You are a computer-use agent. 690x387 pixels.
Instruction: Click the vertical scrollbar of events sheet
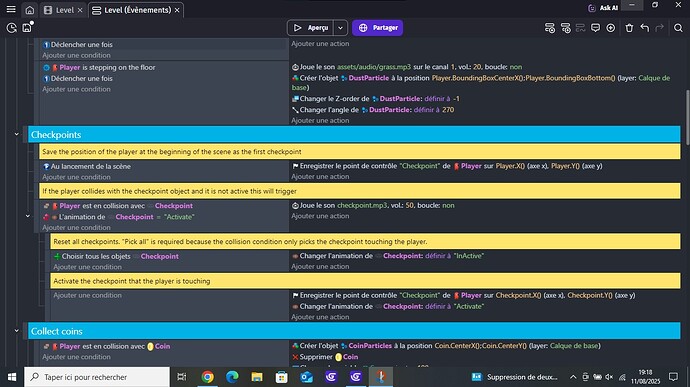pyautogui.click(x=686, y=117)
